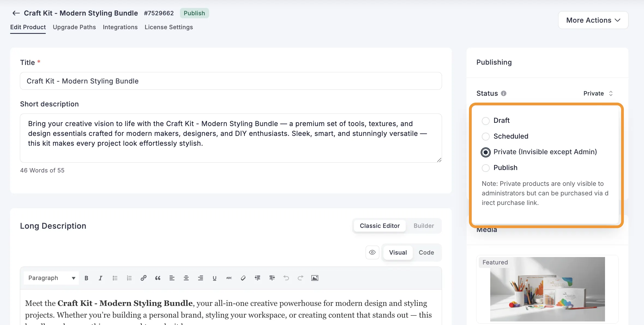This screenshot has width=644, height=325.
Task: Center align text in editor
Action: tap(186, 278)
